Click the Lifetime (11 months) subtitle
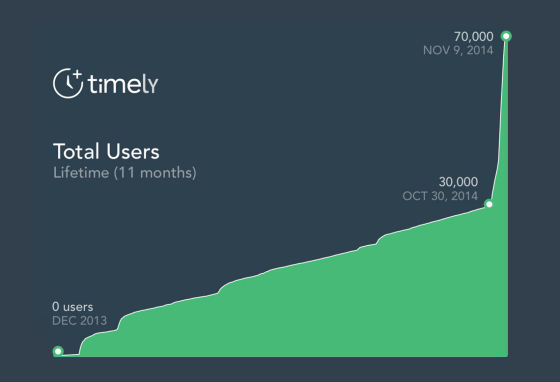The width and height of the screenshot is (560, 382). click(x=125, y=173)
